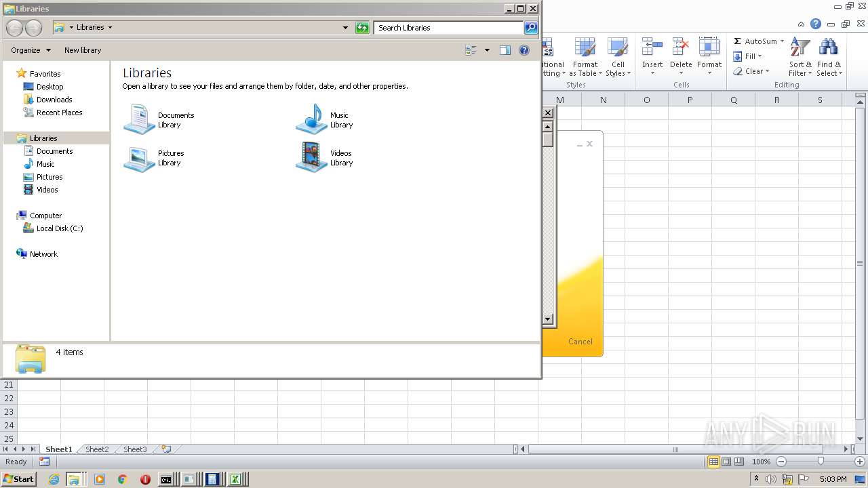
Task: Switch to Page Layout view in Excel's status bar
Action: point(726,462)
